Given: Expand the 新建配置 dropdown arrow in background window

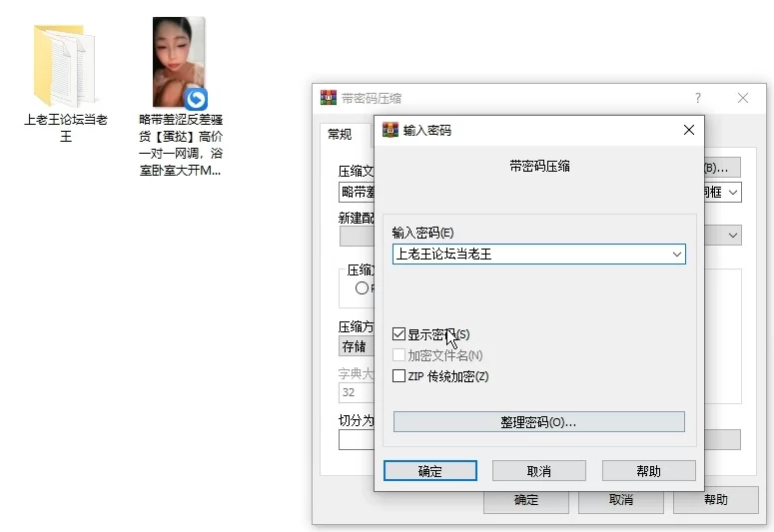Looking at the screenshot, I should tap(733, 235).
